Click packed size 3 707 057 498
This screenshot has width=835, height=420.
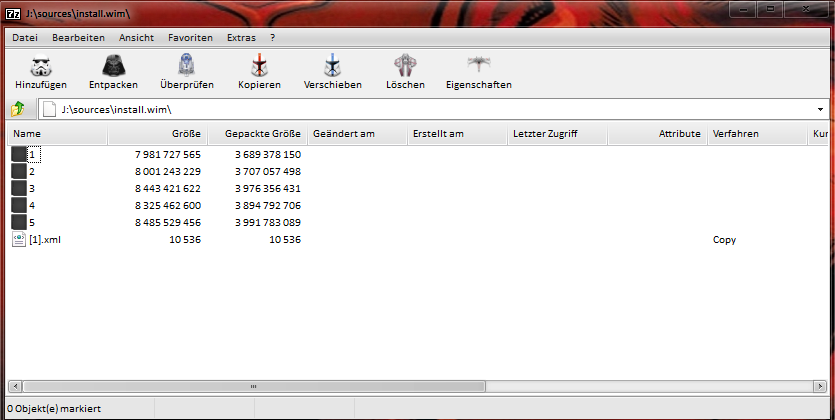point(268,171)
